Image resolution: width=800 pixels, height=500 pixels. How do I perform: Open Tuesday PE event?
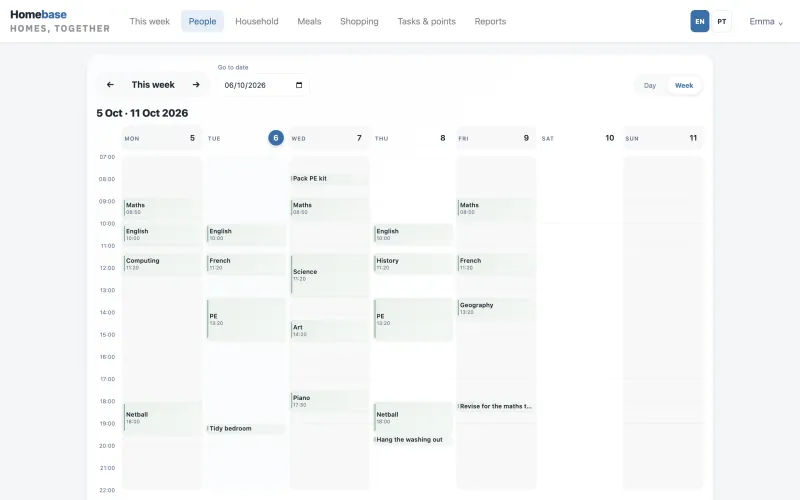(x=246, y=319)
